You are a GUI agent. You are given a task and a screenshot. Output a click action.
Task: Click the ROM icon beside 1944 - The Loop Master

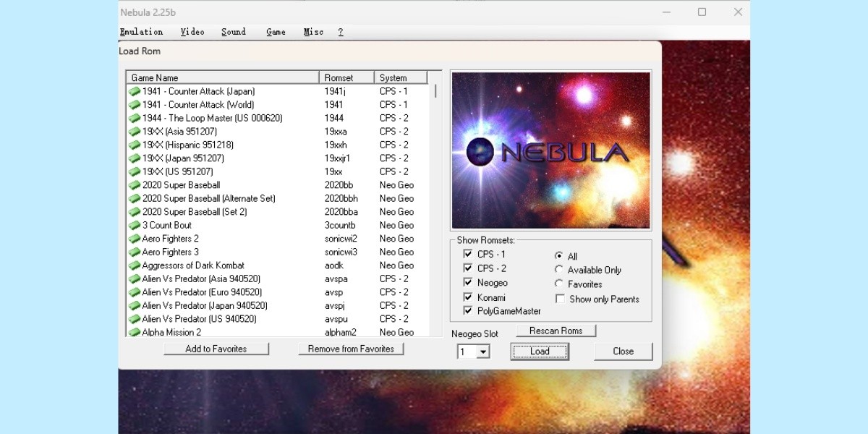(x=135, y=118)
